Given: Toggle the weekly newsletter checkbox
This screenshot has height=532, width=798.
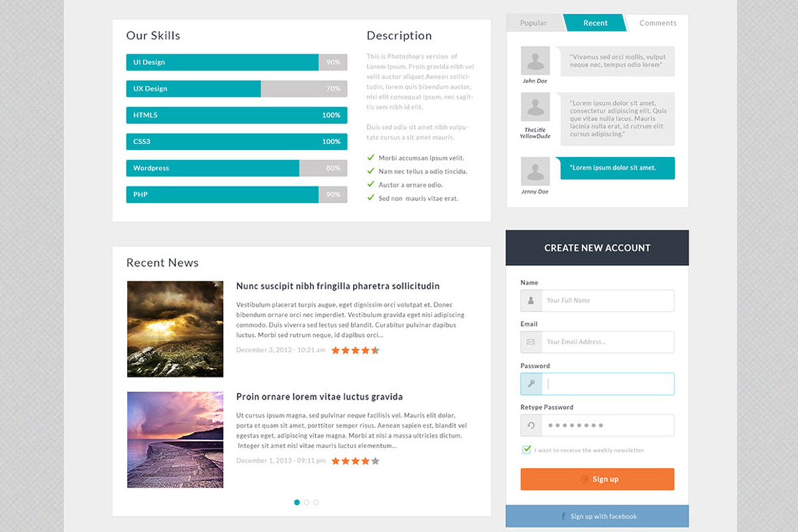Looking at the screenshot, I should (x=526, y=450).
